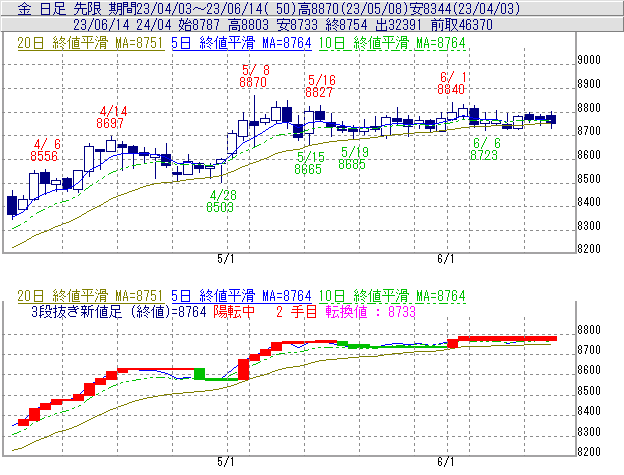This screenshot has width=624, height=475.
Task: Click the 6/1 date label under upper chart
Action: click(x=446, y=259)
